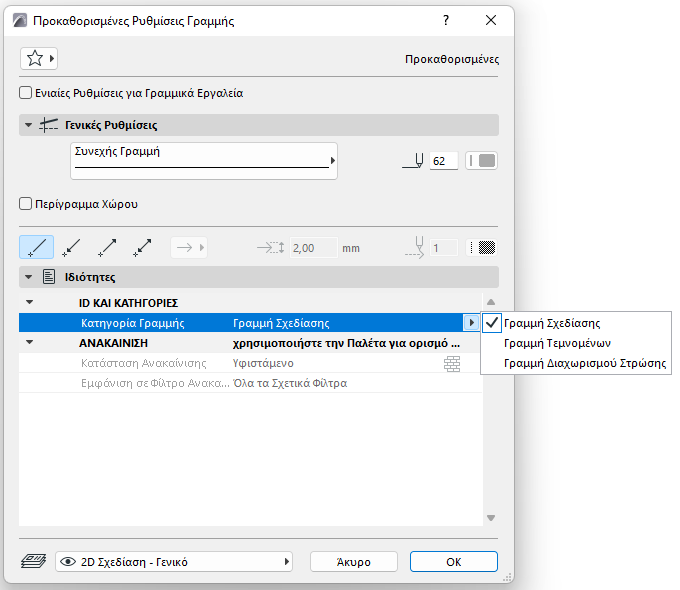This screenshot has height=590, width=680.
Task: Open the Συνεχής Γραμμή line type dropdown
Action: click(204, 161)
